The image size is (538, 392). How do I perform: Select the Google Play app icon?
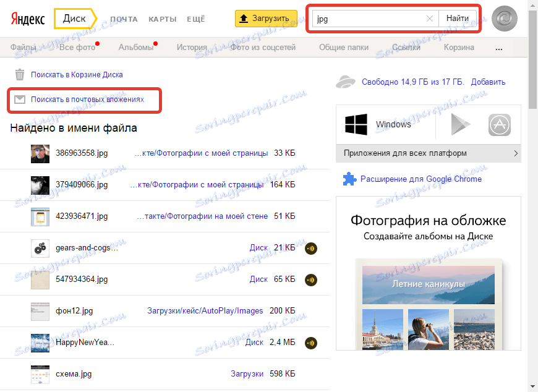pyautogui.click(x=460, y=125)
